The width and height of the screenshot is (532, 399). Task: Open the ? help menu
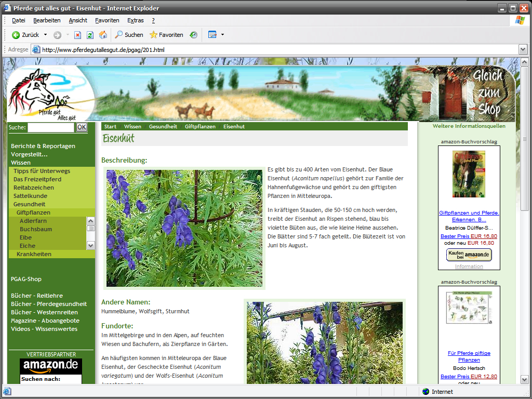coord(153,20)
